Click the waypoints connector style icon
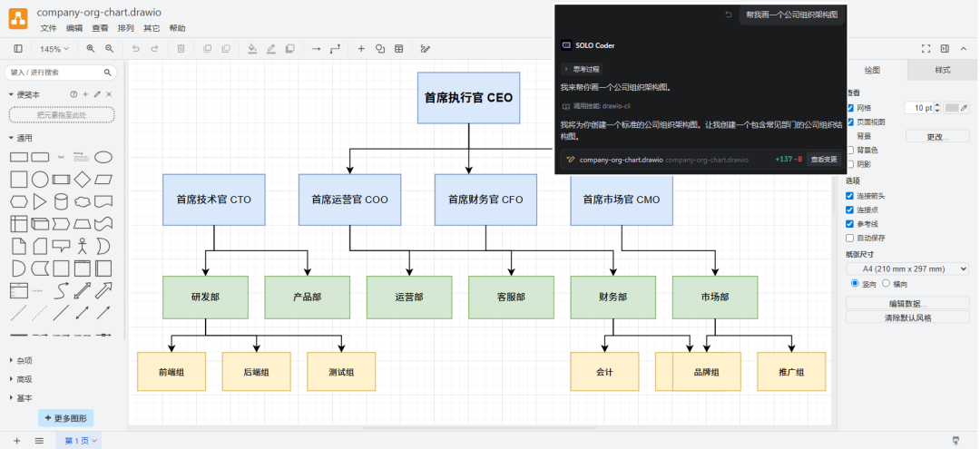 click(336, 49)
